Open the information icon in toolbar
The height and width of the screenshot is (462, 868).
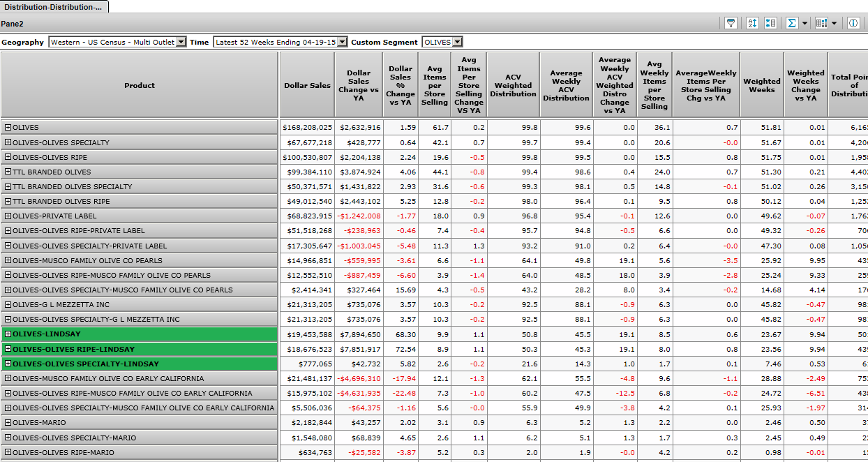853,23
